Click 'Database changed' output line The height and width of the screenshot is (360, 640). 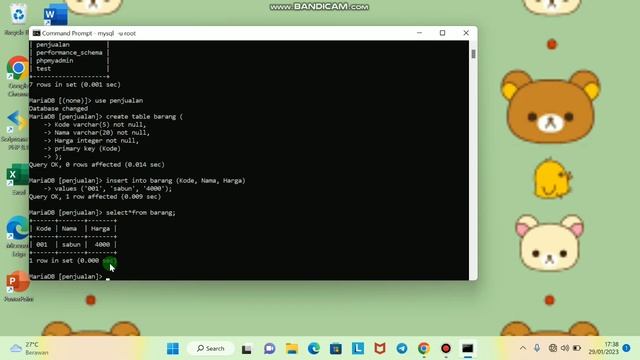[58, 109]
